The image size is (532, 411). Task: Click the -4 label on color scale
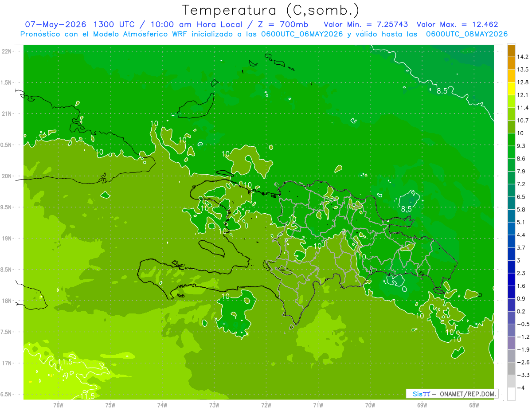coord(522,388)
